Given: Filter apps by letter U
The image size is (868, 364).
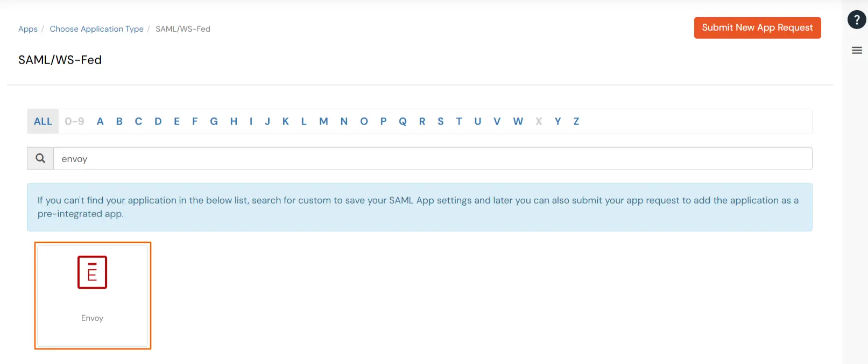Looking at the screenshot, I should click(x=478, y=122).
